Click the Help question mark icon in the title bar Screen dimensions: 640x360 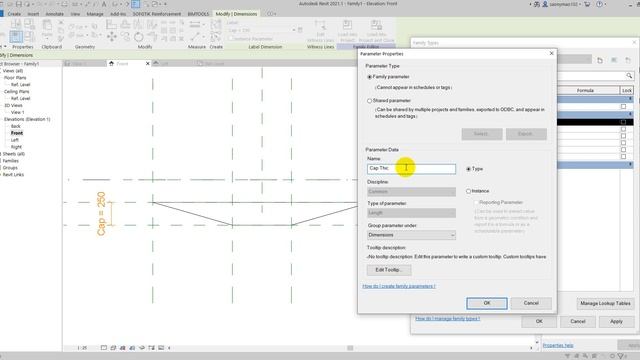click(600, 4)
